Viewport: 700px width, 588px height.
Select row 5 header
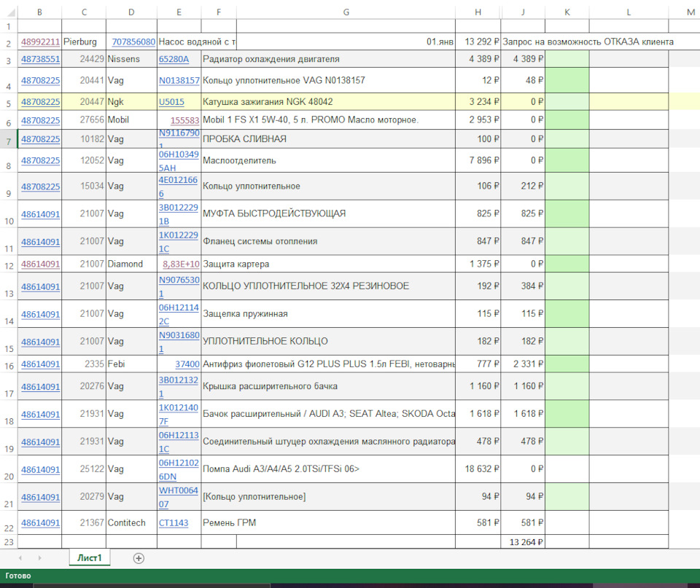8,102
